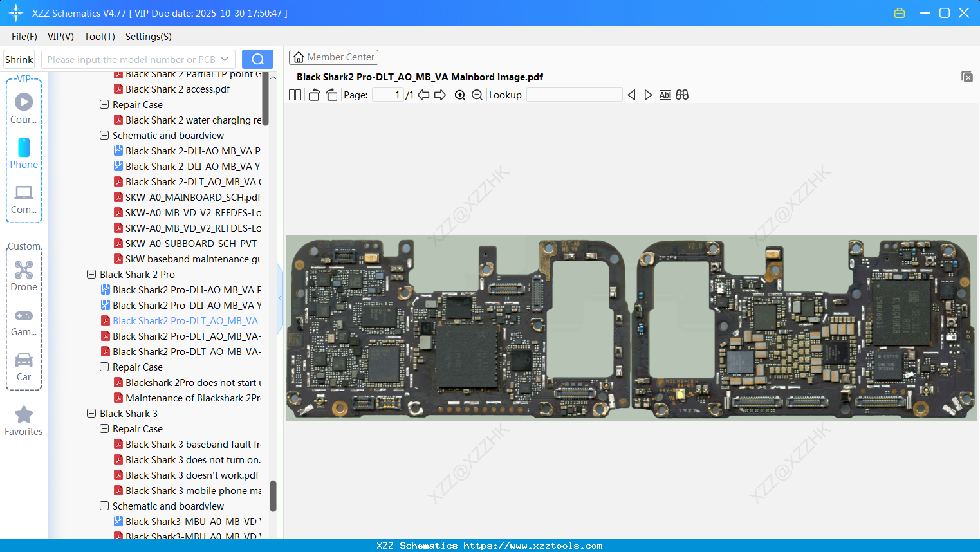Collapse the Black Shark 2 Pro node
This screenshot has width=980, height=552.
91,274
